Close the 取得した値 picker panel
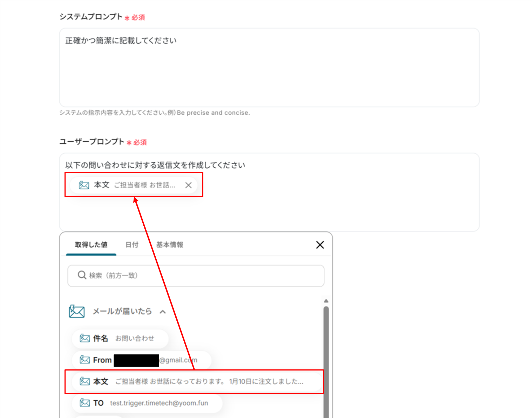Image resolution: width=532 pixels, height=418 pixels. (320, 245)
